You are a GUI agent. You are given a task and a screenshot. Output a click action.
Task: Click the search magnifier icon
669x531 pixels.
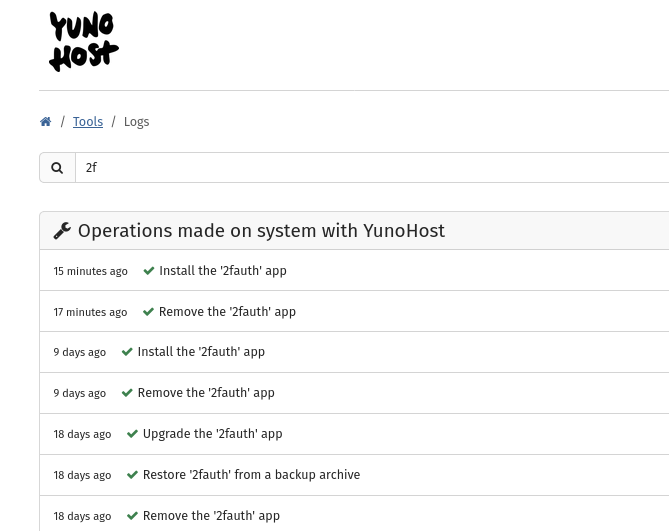[57, 168]
